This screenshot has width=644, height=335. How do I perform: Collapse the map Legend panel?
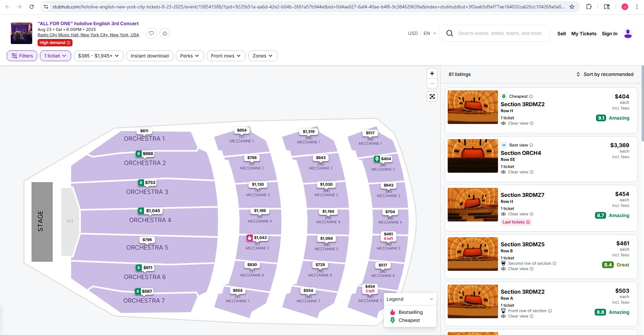431,299
